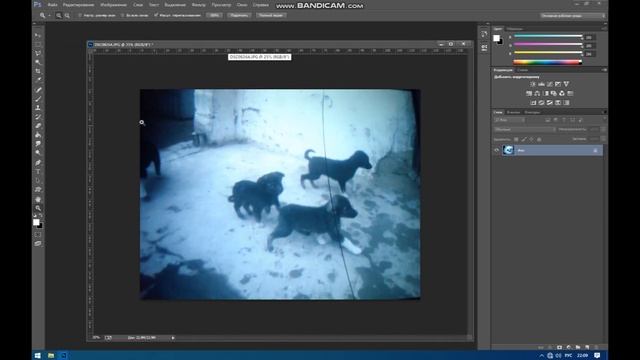Add an Invert adjustment

(x=533, y=103)
